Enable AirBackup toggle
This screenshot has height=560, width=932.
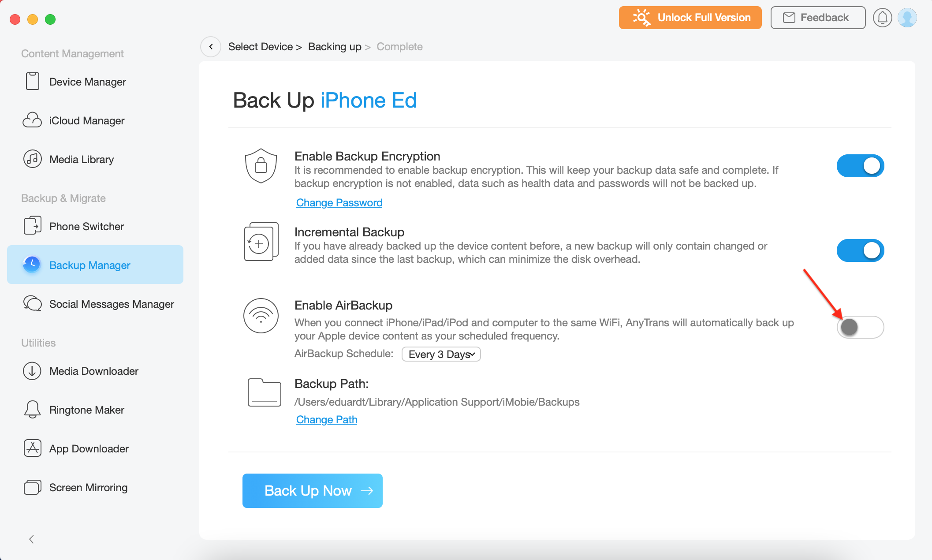tap(860, 325)
